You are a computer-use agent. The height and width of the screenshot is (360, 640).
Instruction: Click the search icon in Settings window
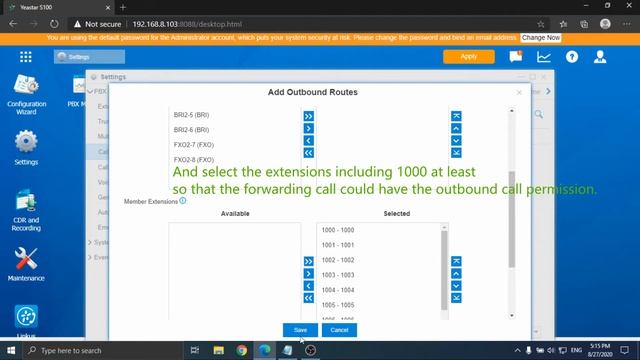[x=539, y=114]
